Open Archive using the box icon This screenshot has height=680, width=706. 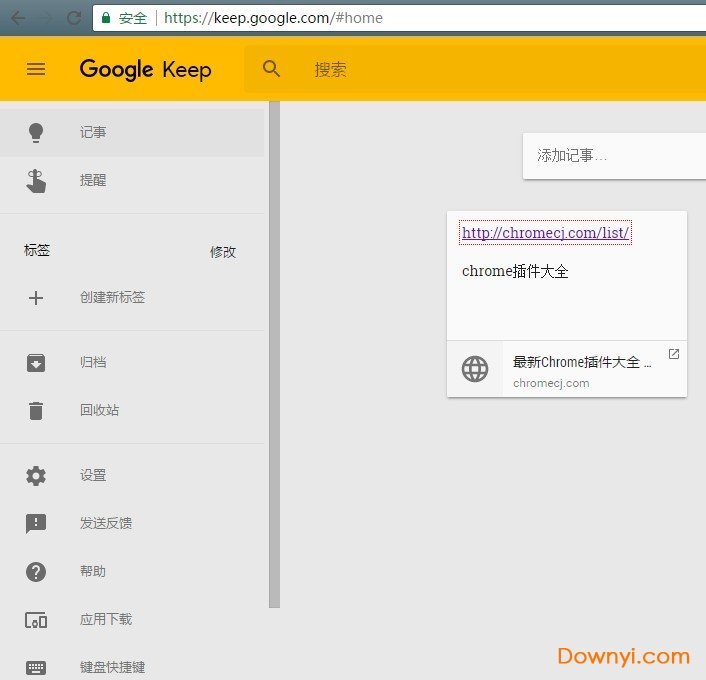click(36, 362)
